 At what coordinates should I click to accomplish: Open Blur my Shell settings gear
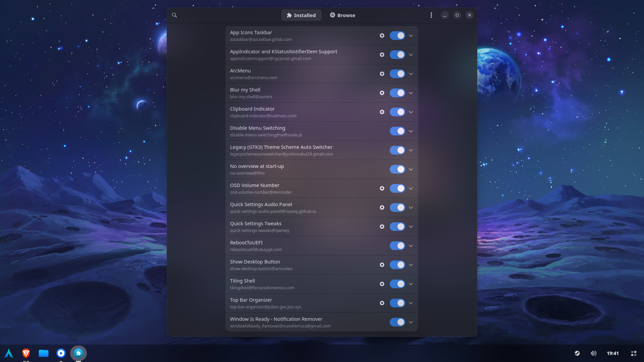(382, 93)
